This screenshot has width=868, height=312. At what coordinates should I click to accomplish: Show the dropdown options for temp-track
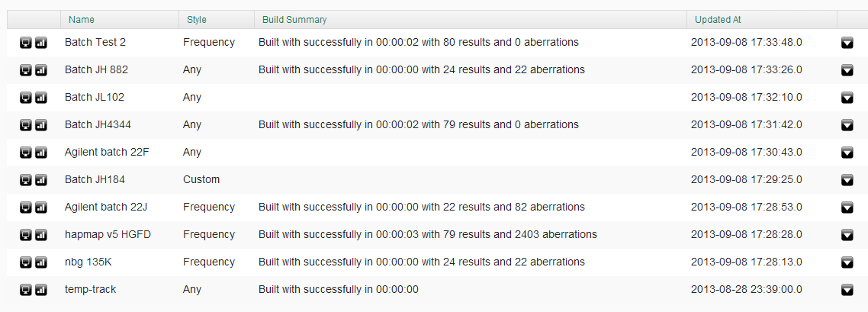click(847, 290)
